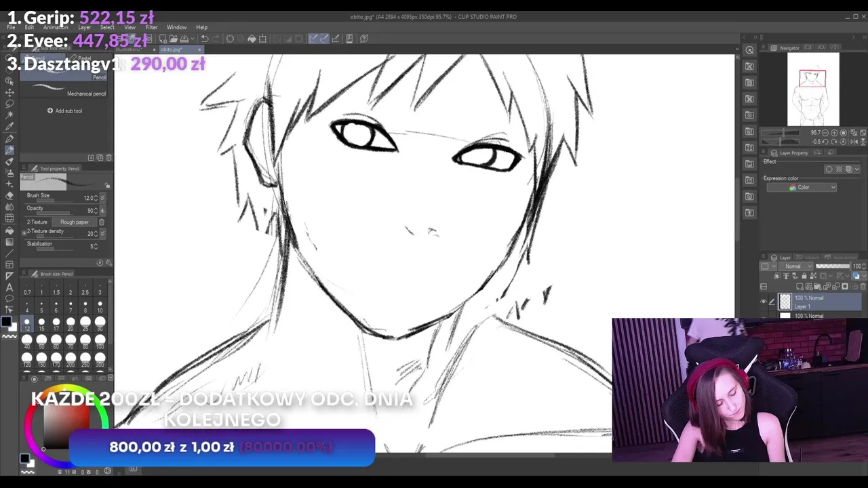868x488 pixels.
Task: Click the Add sub tool button
Action: tap(64, 110)
